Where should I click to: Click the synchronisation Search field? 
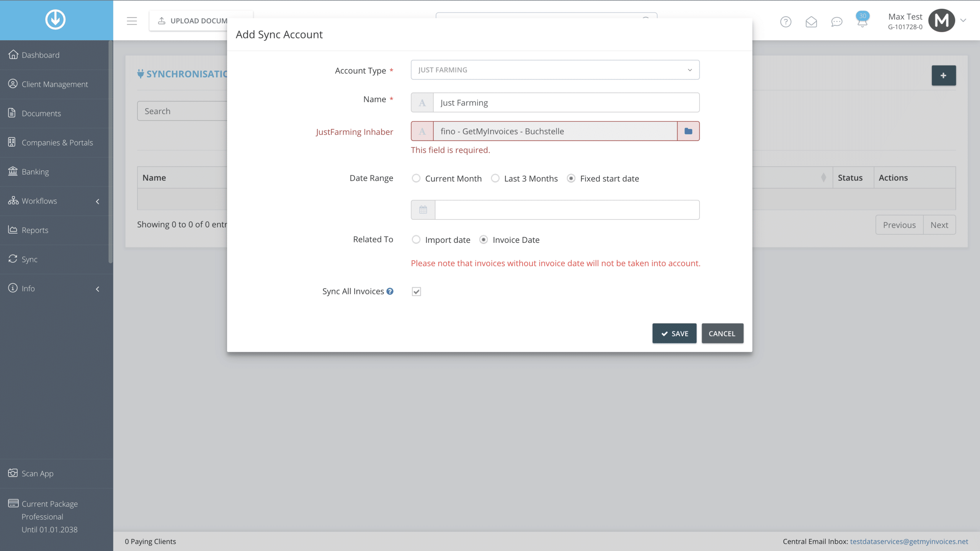pos(182,111)
